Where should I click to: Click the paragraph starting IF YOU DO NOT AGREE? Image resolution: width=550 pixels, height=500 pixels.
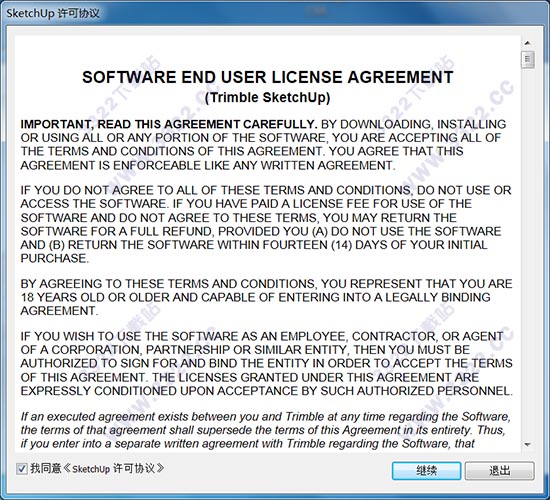tap(266, 224)
